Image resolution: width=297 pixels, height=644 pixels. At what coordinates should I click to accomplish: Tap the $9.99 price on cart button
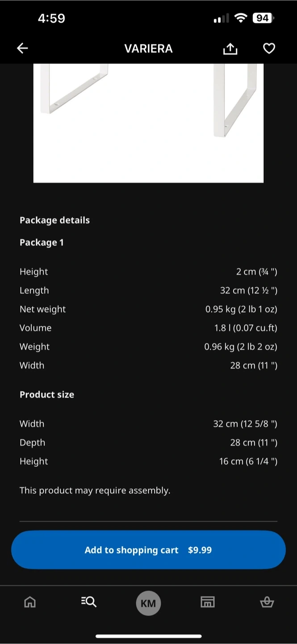200,550
